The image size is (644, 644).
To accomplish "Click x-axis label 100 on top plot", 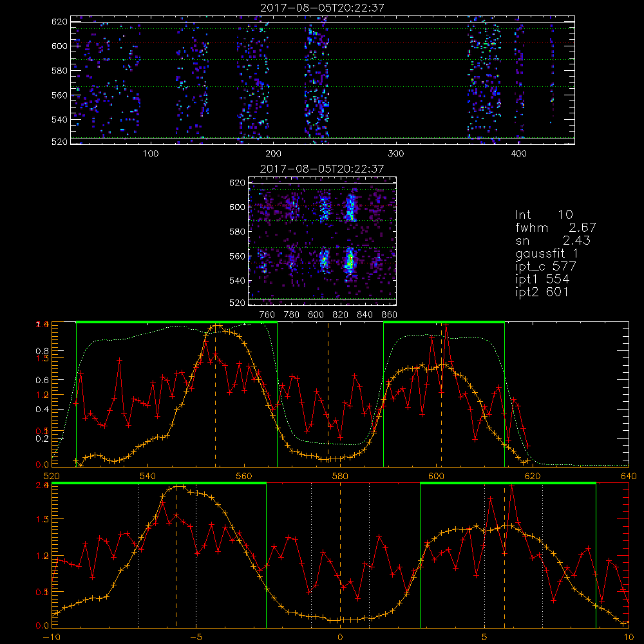I will point(151,154).
